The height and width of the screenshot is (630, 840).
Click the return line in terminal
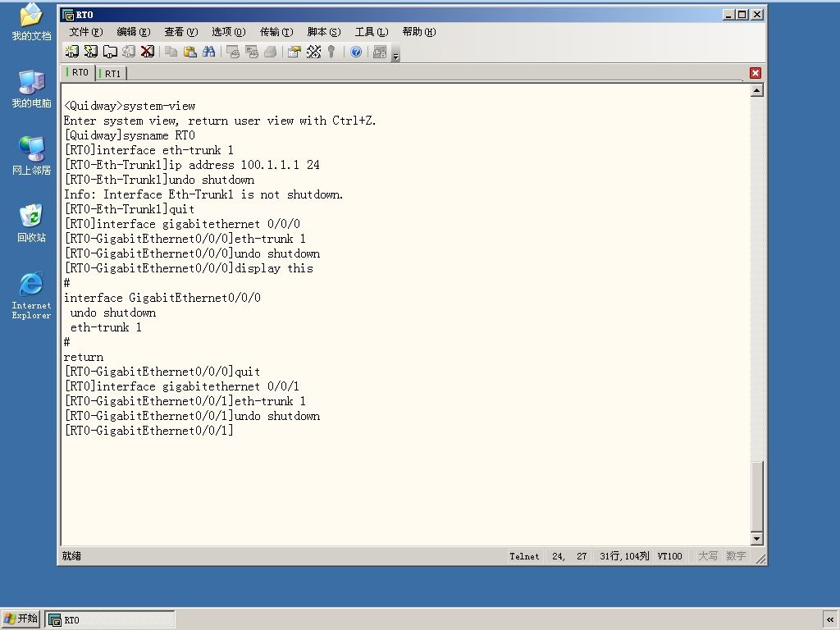coord(84,358)
